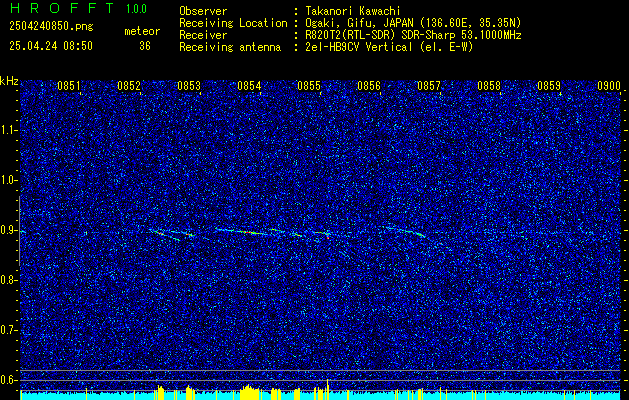
Task: Click the Receiving Location label
Action: click(x=233, y=23)
